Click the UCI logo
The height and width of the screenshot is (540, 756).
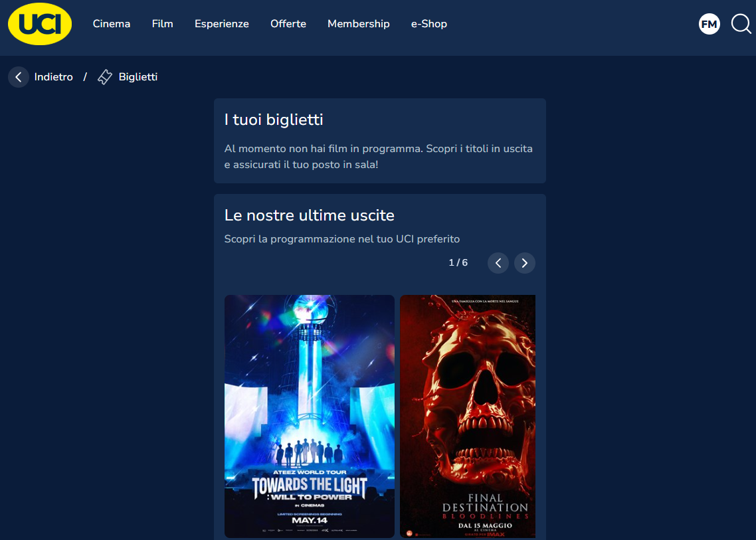tap(40, 24)
